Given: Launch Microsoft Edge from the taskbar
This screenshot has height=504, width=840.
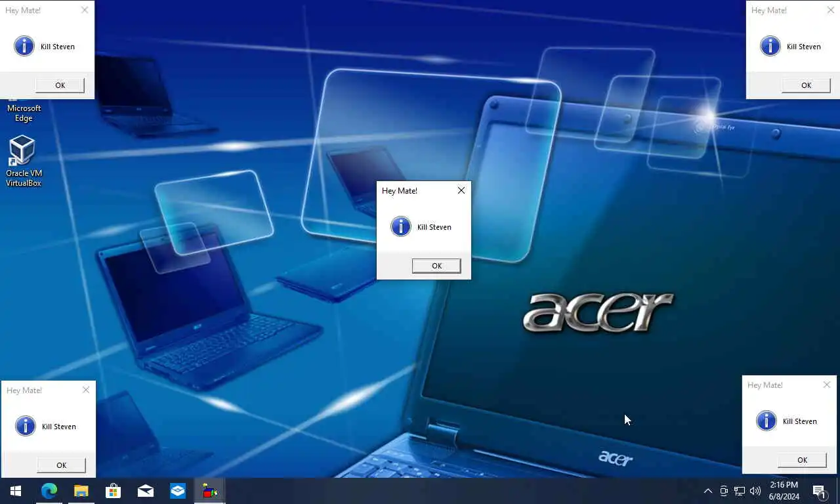Looking at the screenshot, I should click(x=49, y=491).
